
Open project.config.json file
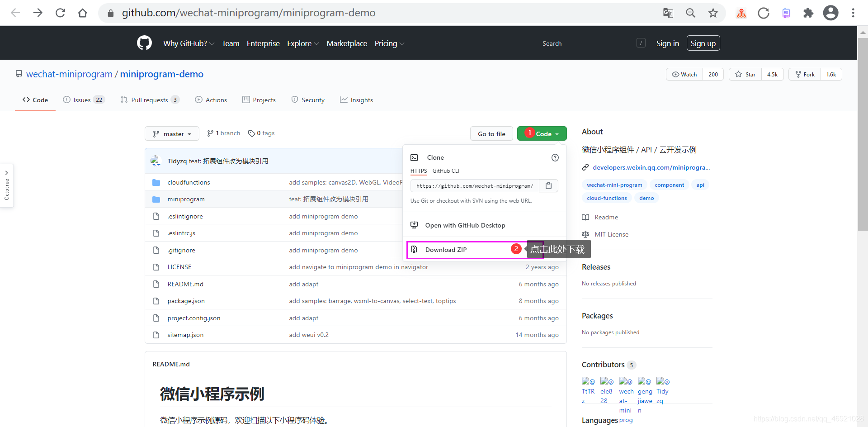(194, 318)
